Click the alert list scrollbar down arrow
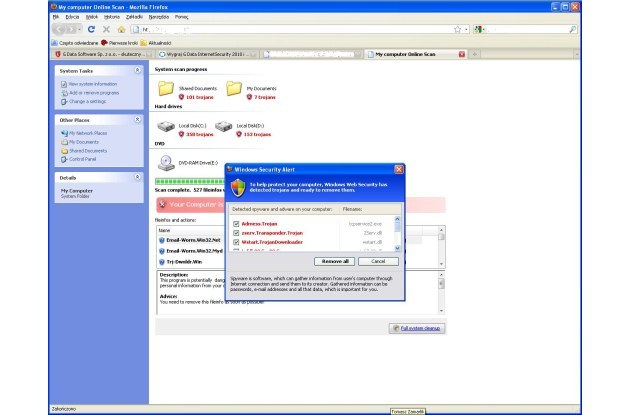This screenshot has height=415, width=625. [397, 248]
